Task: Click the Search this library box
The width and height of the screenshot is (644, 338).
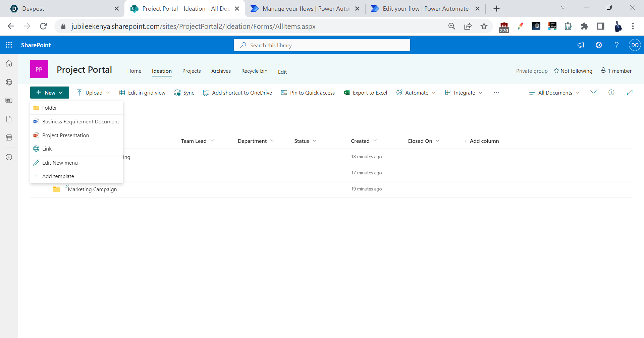Action: pos(322,45)
